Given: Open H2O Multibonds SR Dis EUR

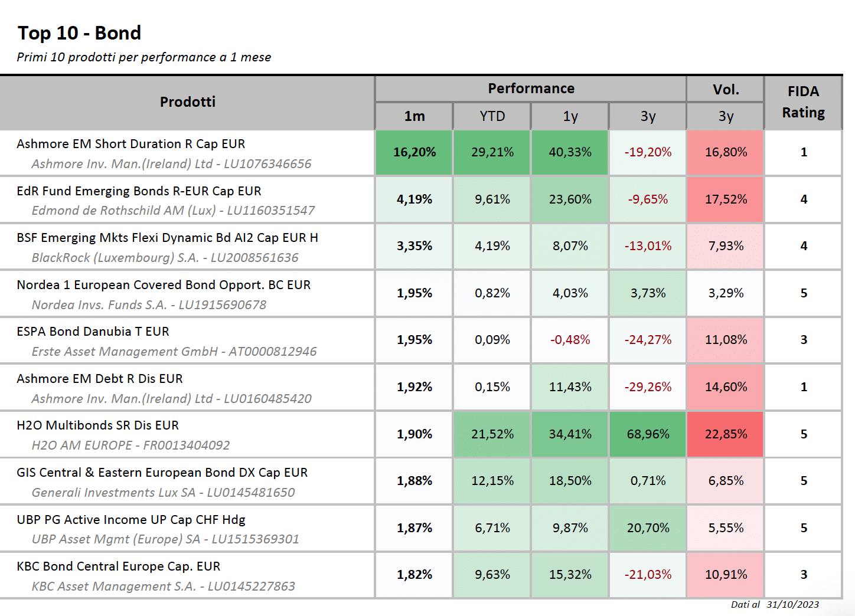Looking at the screenshot, I should (x=97, y=425).
